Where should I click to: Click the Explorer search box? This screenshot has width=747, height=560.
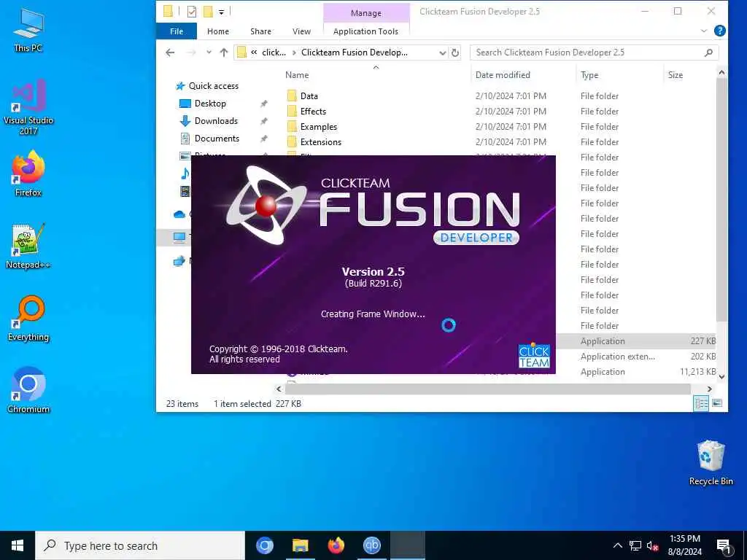tap(594, 52)
